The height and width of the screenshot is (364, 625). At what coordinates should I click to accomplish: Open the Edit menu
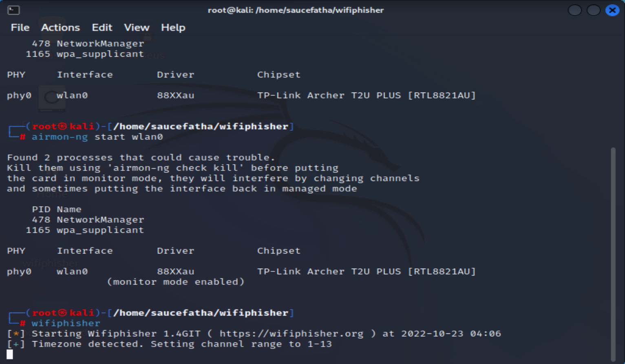point(102,27)
